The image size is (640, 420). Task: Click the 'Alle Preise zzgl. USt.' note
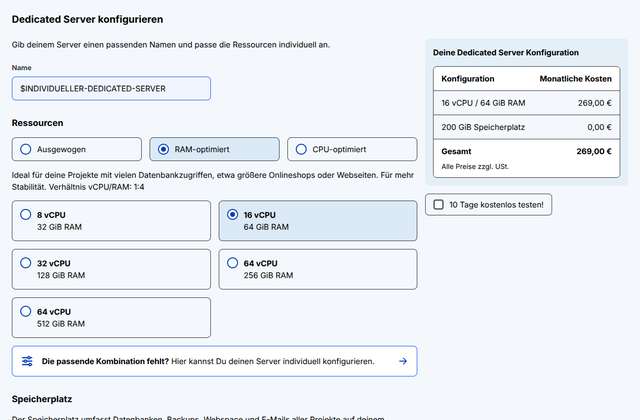click(x=475, y=167)
